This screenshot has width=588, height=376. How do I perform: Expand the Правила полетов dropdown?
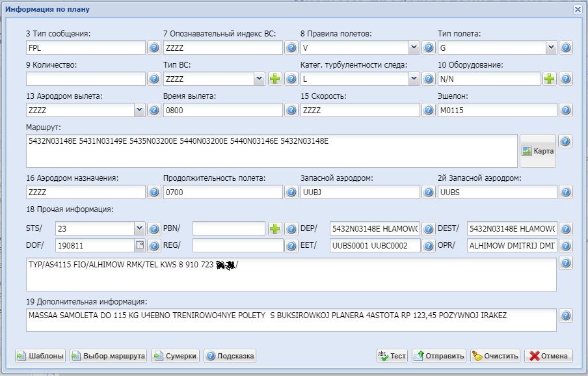click(x=414, y=47)
